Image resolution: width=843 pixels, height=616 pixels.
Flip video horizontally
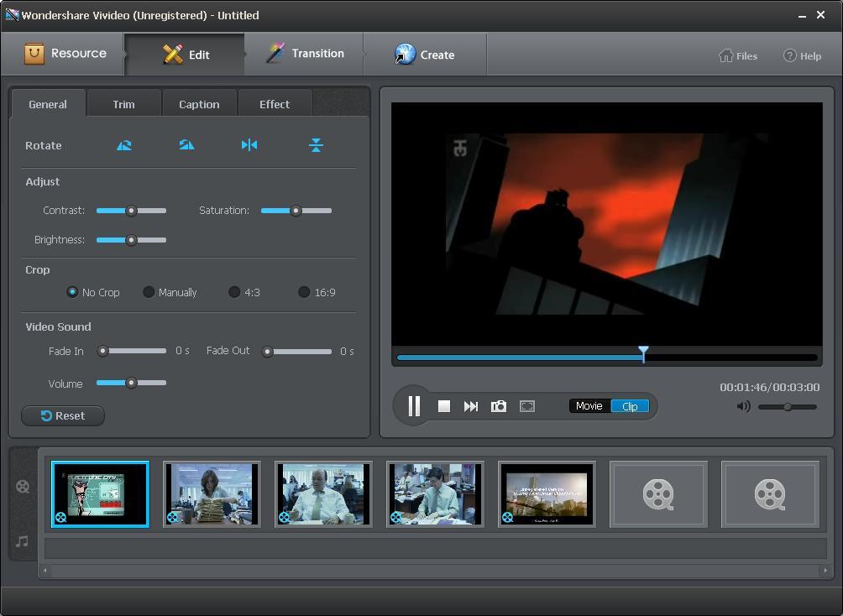[249, 145]
